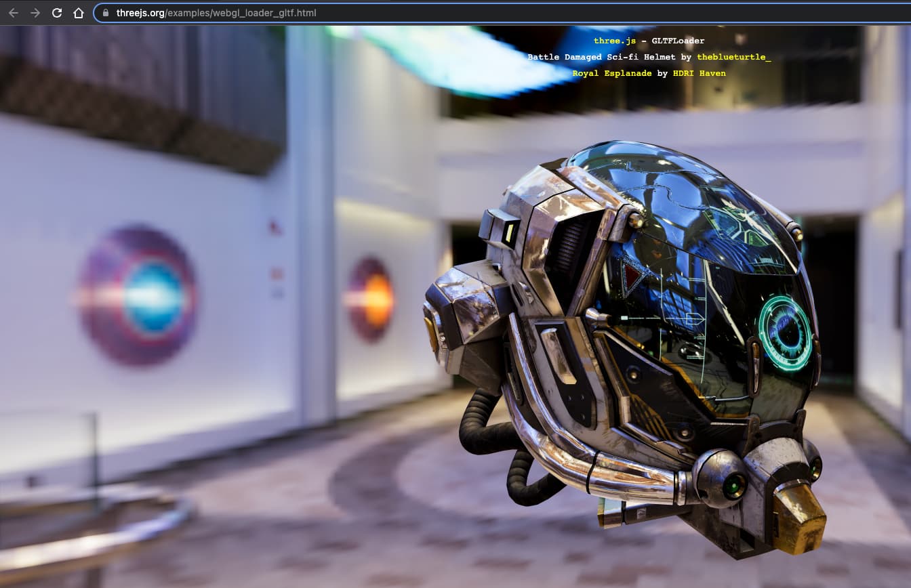Visit theblueturtle_ author link

[x=733, y=58]
